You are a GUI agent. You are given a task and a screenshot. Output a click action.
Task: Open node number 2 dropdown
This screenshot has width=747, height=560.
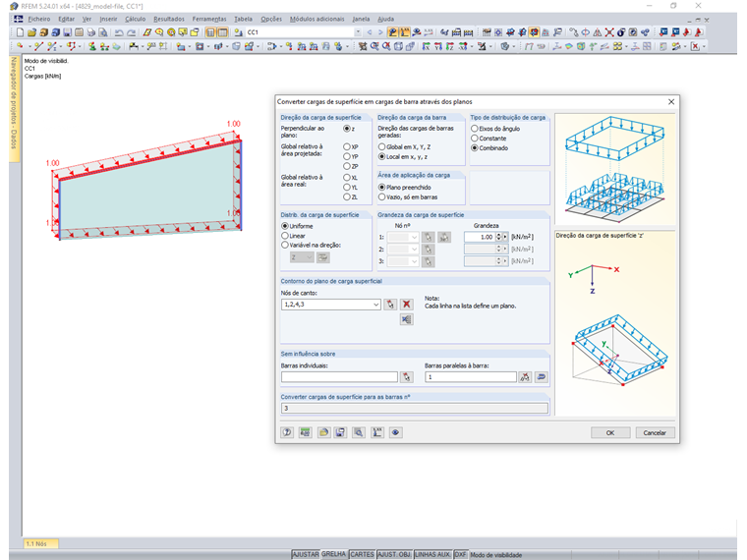(414, 249)
